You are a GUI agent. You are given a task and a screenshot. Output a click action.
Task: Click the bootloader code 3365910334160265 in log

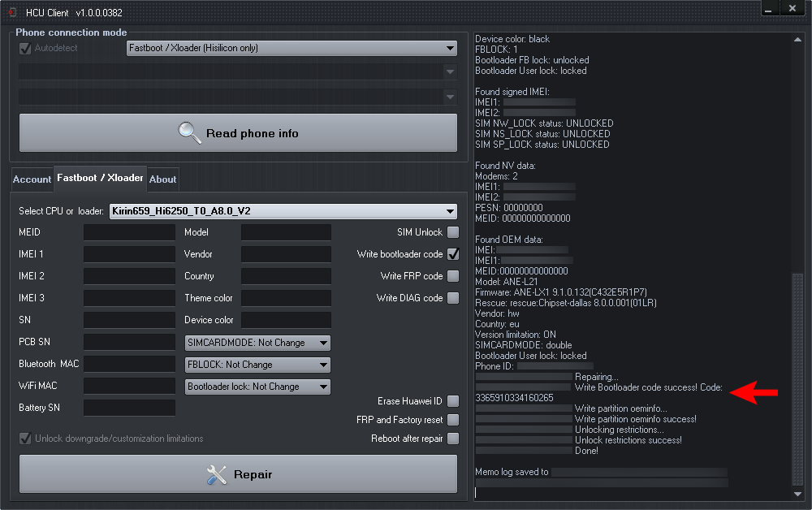click(514, 398)
